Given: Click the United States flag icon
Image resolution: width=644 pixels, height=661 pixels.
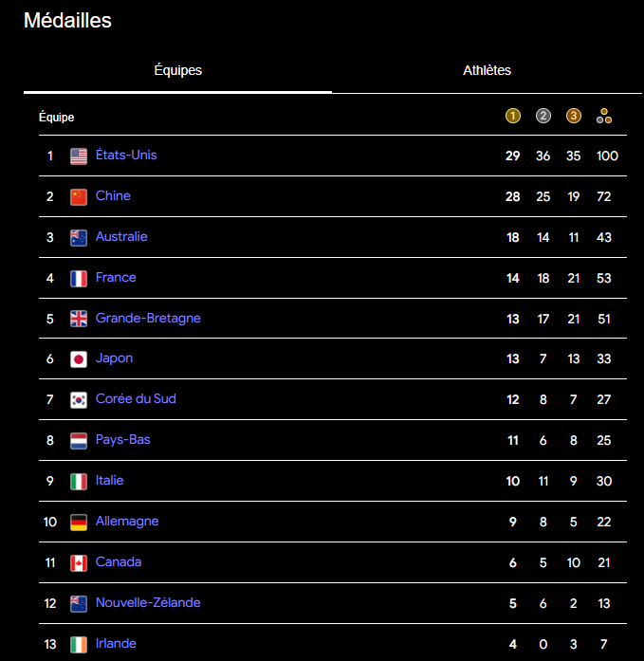Looking at the screenshot, I should 79,156.
